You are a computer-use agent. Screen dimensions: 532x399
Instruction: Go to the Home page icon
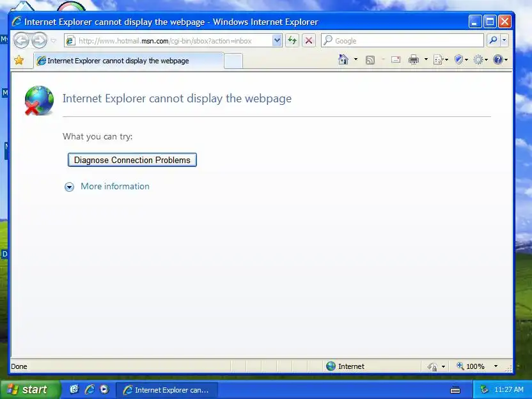[x=343, y=59]
